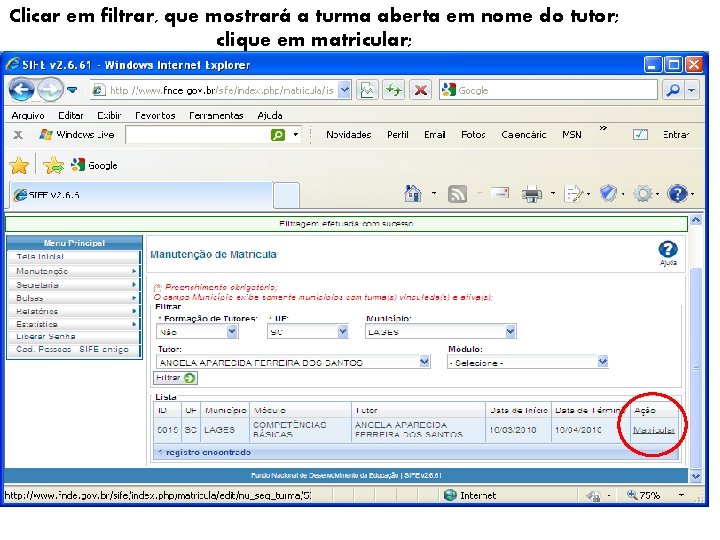Open the Município dropdown showing LAGES
This screenshot has width=720, height=540.
(441, 332)
